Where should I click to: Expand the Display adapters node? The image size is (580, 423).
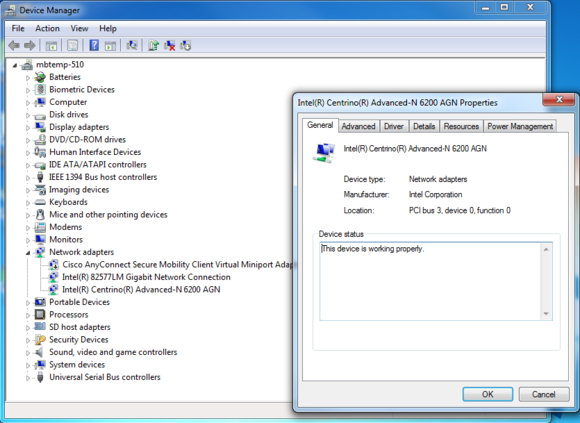tap(28, 128)
